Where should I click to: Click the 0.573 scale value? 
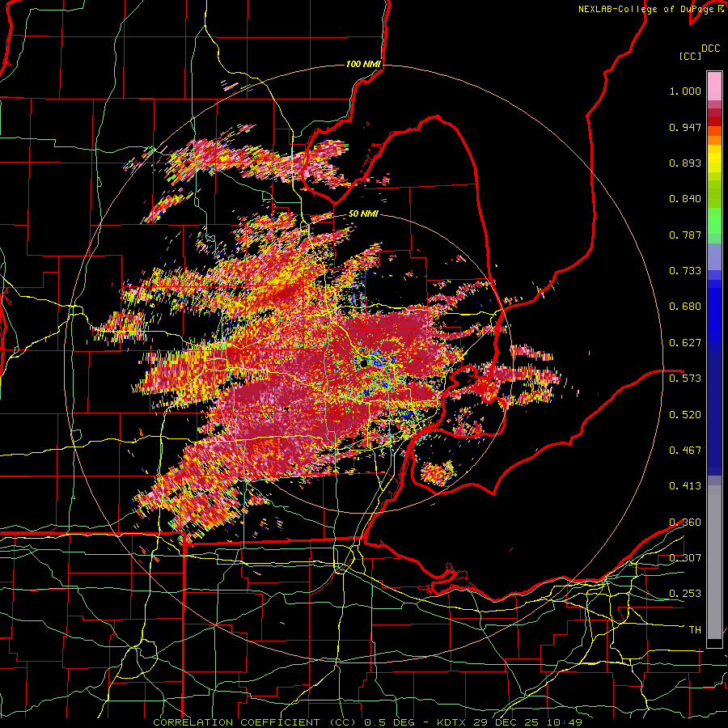coord(685,378)
